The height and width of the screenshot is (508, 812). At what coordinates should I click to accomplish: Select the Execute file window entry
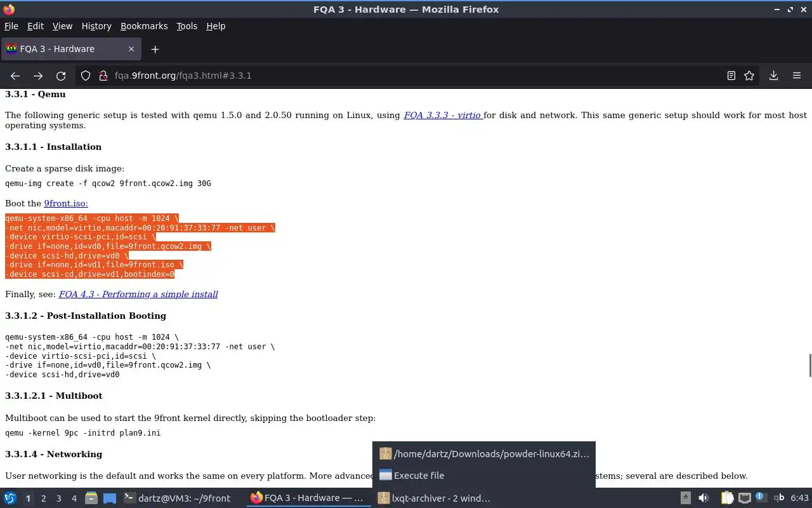[484, 475]
